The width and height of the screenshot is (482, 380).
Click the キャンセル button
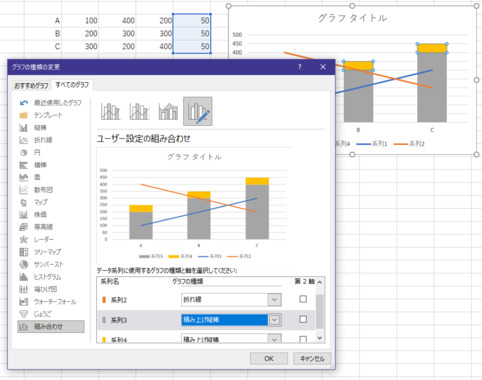tap(312, 358)
